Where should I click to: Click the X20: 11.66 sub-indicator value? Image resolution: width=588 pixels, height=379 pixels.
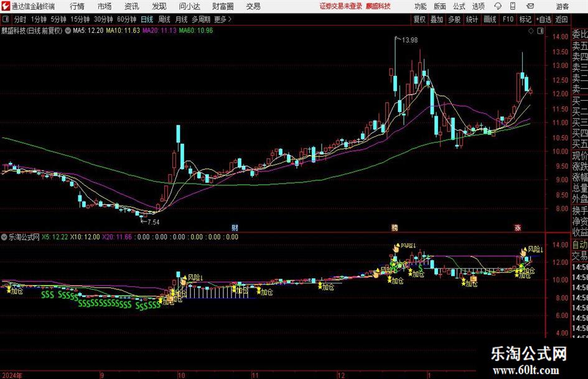click(117, 237)
